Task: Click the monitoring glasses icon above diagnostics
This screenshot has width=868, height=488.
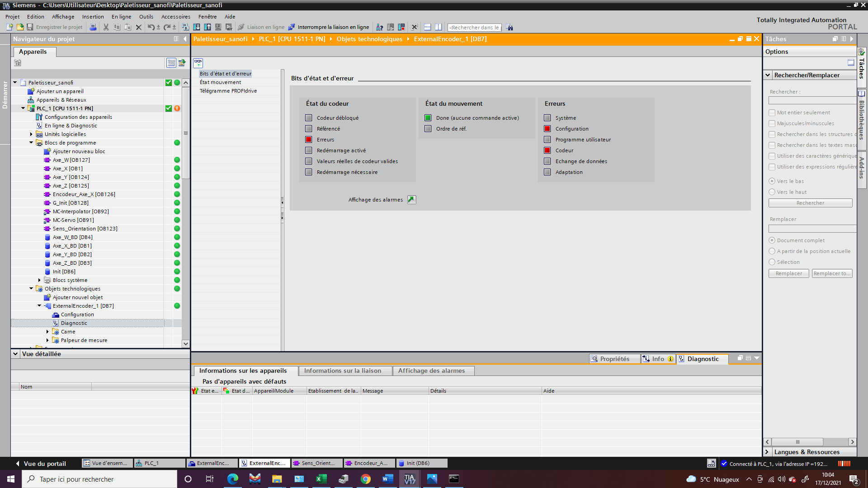Action: click(x=198, y=63)
